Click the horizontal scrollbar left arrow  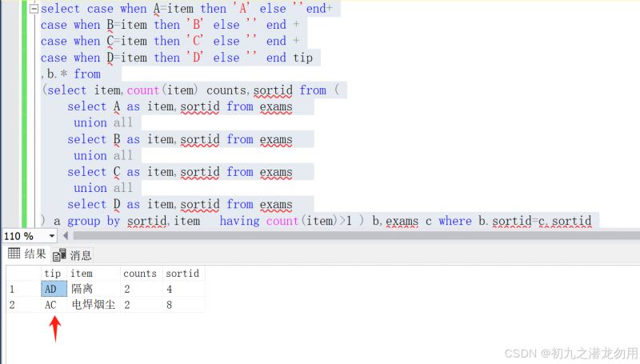[x=66, y=236]
